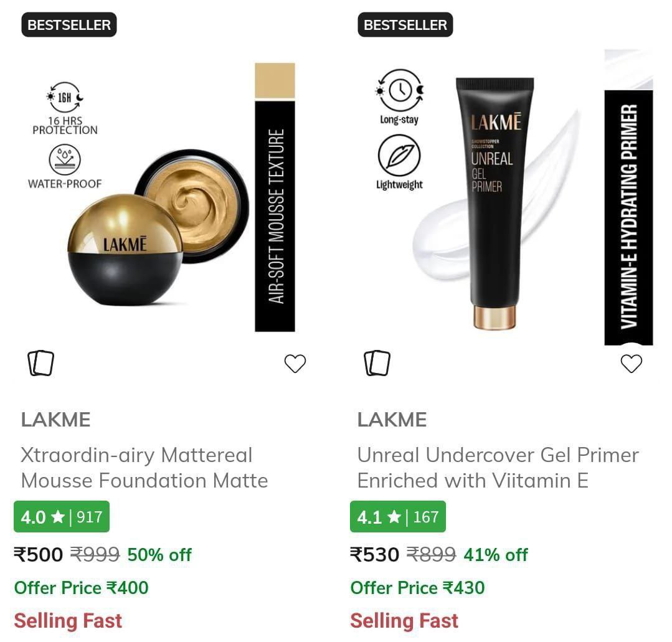Click the Offer Price ₹430 text
The width and height of the screenshot is (672, 642).
click(417, 588)
